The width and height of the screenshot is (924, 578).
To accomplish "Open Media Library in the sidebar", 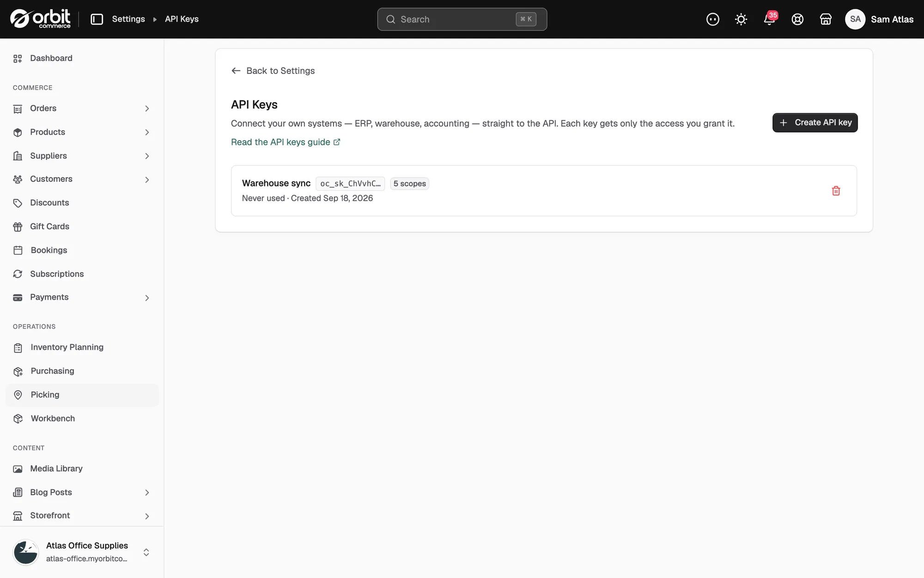I will coord(82,469).
